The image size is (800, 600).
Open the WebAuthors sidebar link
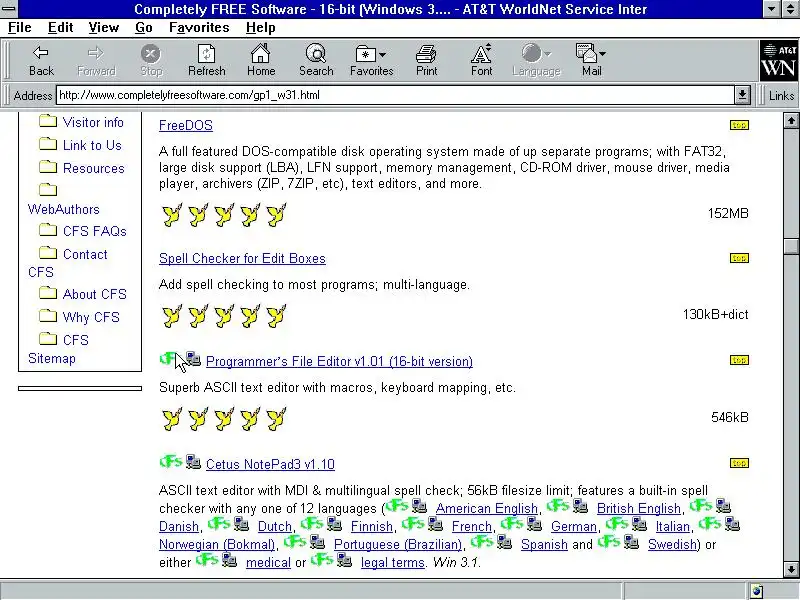pyautogui.click(x=64, y=209)
